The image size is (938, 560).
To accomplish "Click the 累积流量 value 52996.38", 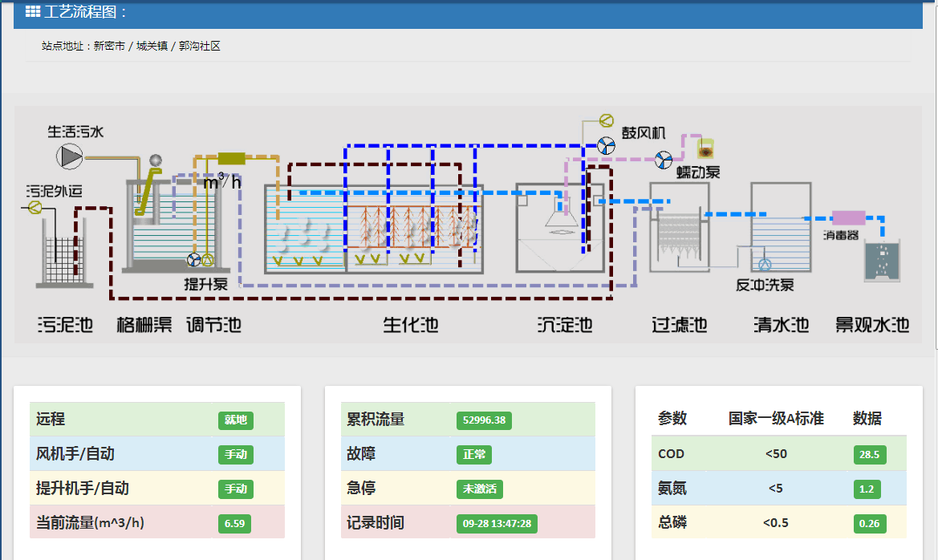I will click(484, 420).
